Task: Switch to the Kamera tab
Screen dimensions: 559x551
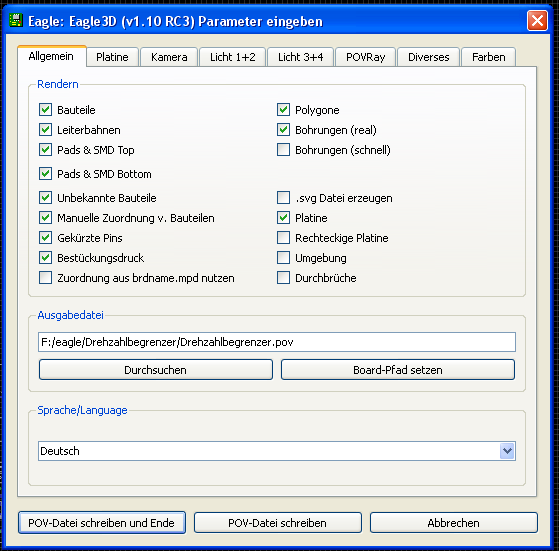Action: point(169,57)
